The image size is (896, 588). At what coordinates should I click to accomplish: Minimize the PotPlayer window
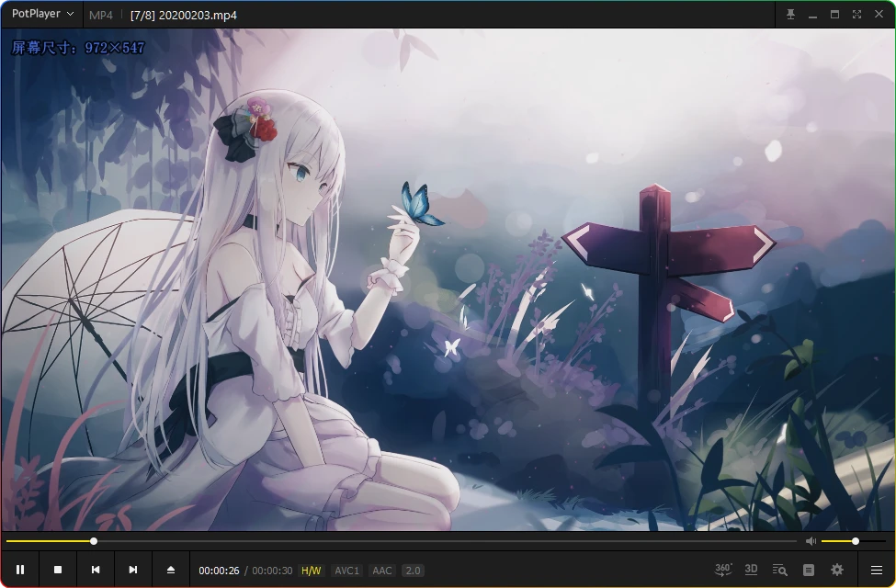(812, 15)
